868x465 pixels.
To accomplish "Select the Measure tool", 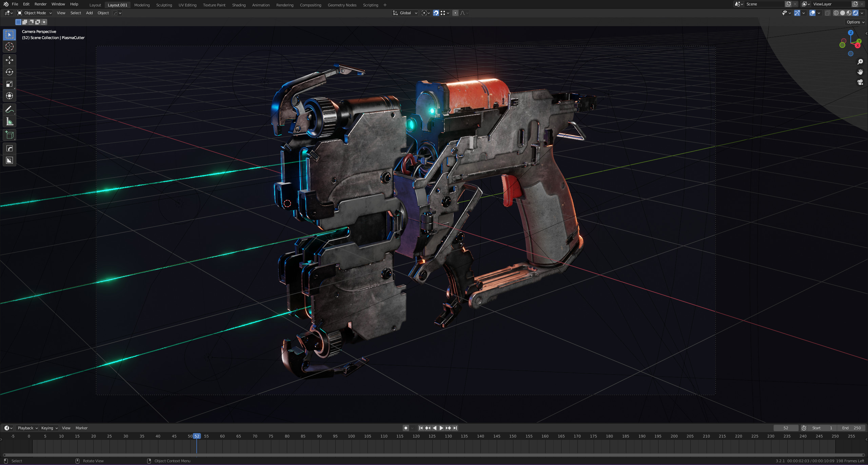I will (9, 122).
